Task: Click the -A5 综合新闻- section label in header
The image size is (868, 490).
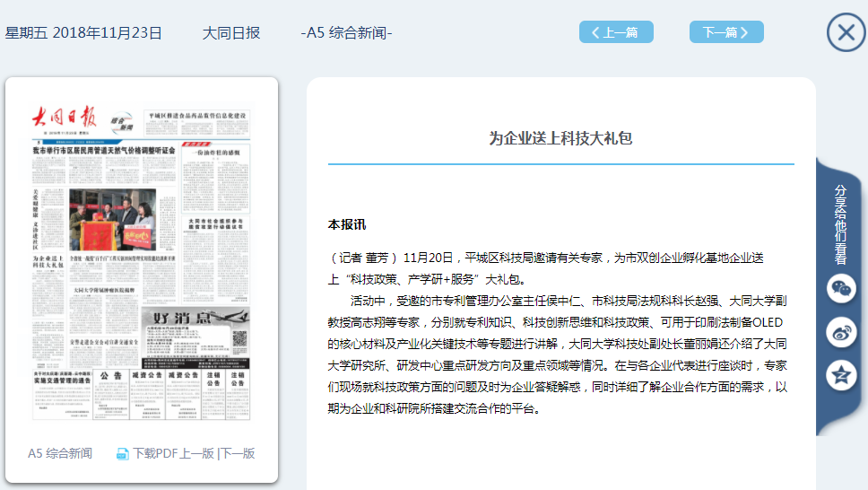Action: (346, 33)
